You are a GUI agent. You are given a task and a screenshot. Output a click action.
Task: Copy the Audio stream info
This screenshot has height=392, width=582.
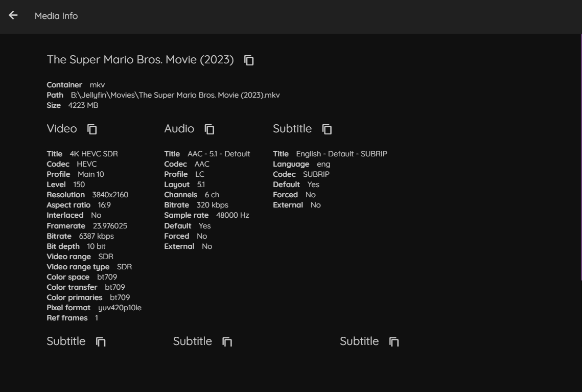(x=209, y=129)
